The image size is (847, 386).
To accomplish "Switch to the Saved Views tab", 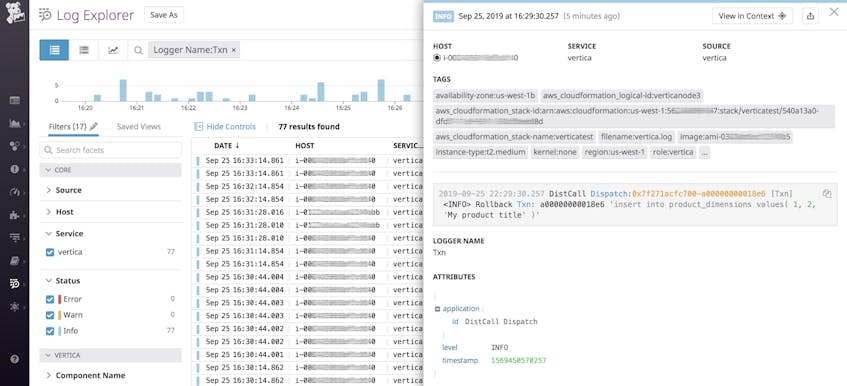I will pos(139,126).
